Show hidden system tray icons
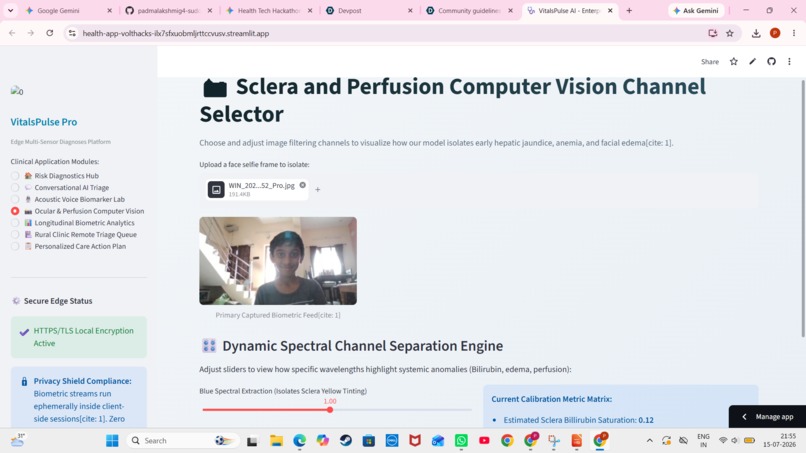The height and width of the screenshot is (453, 806). click(650, 441)
